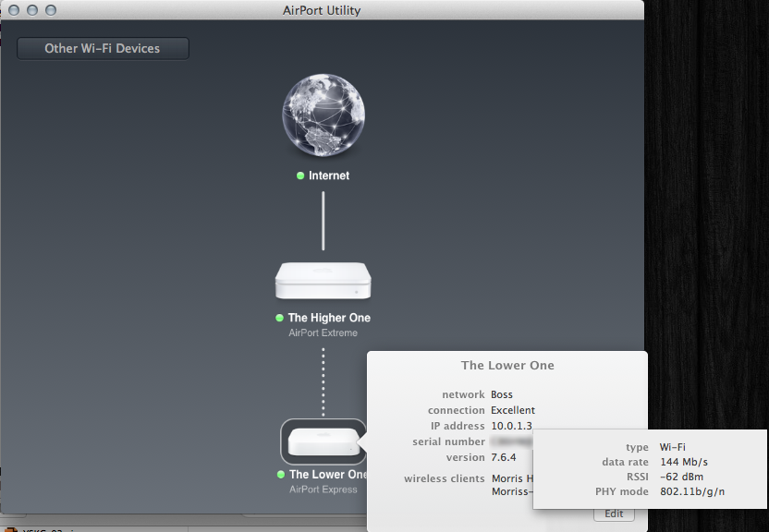The width and height of the screenshot is (769, 532).
Task: Click the Edit button in the popover
Action: pos(614,514)
